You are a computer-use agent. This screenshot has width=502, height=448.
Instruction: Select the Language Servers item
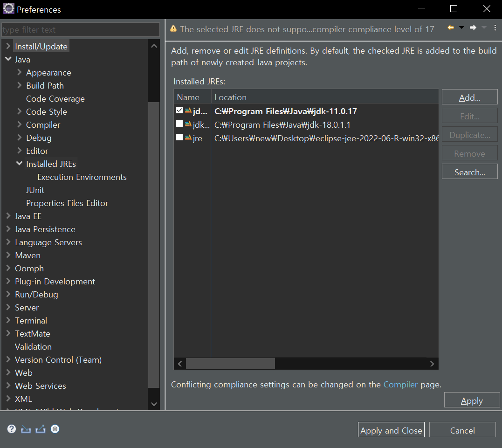tap(48, 242)
